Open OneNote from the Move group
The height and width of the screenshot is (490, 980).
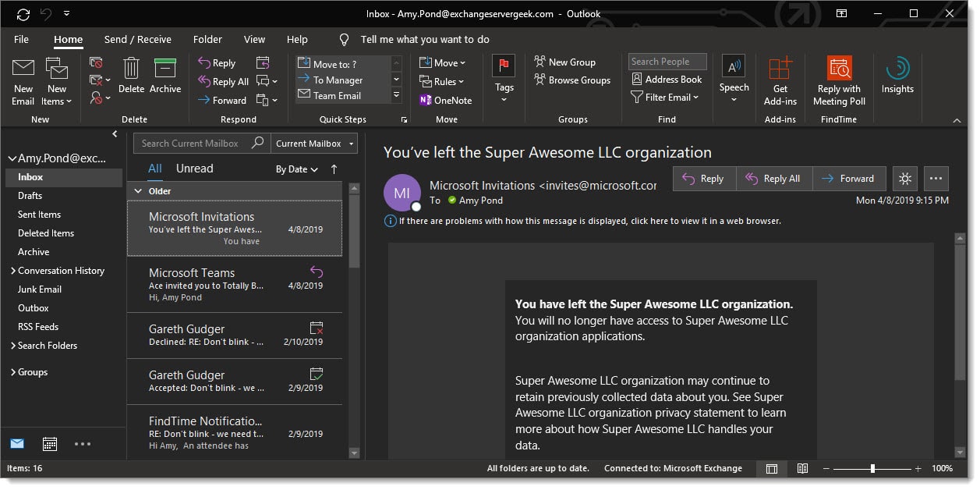[x=445, y=100]
